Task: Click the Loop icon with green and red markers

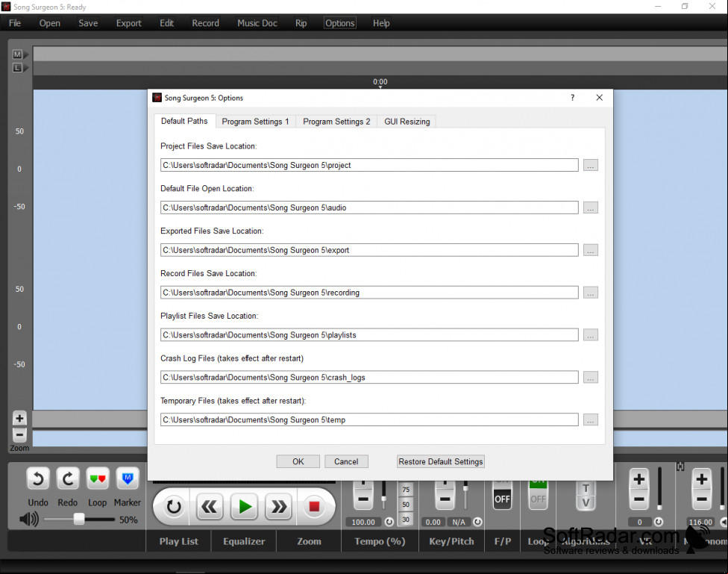Action: (98, 478)
